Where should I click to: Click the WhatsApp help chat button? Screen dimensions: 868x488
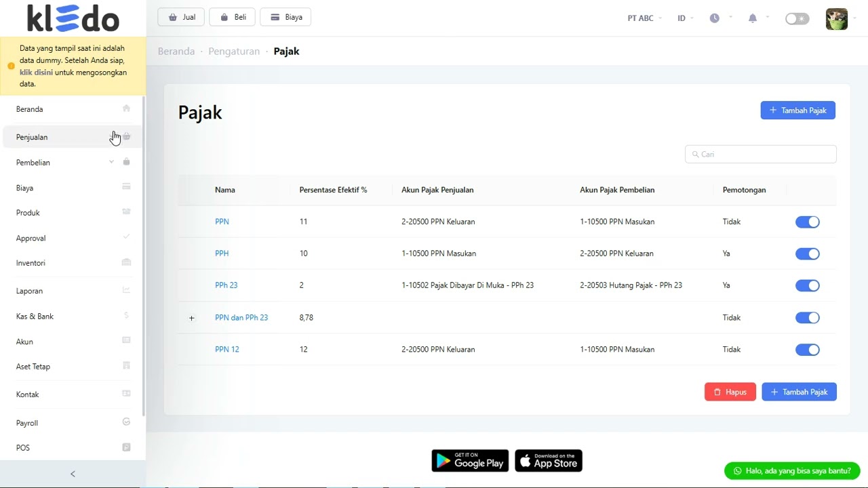point(792,470)
